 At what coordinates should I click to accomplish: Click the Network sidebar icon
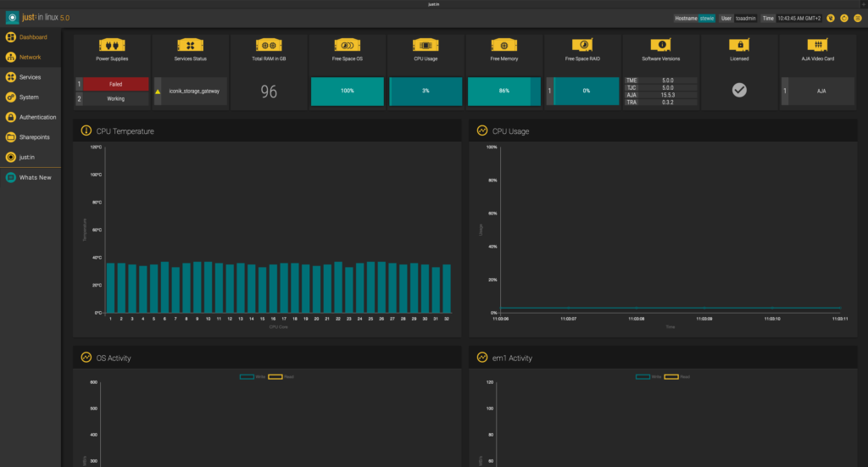pyautogui.click(x=10, y=57)
